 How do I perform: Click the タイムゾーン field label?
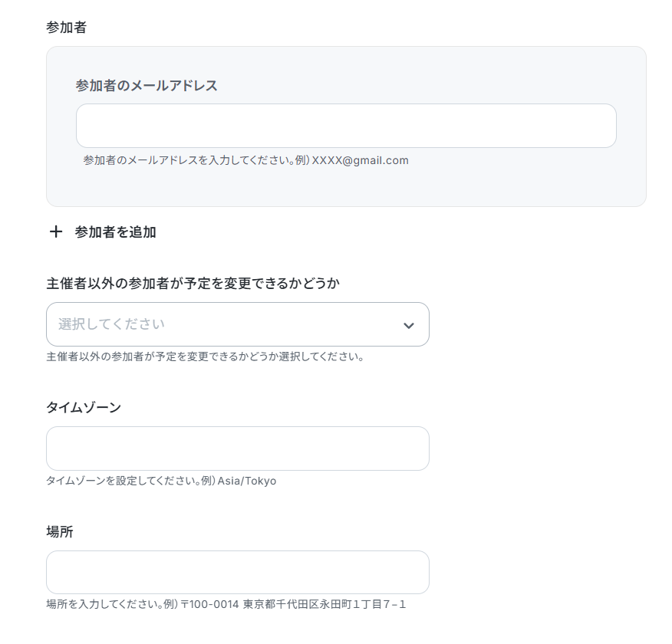pyautogui.click(x=84, y=407)
